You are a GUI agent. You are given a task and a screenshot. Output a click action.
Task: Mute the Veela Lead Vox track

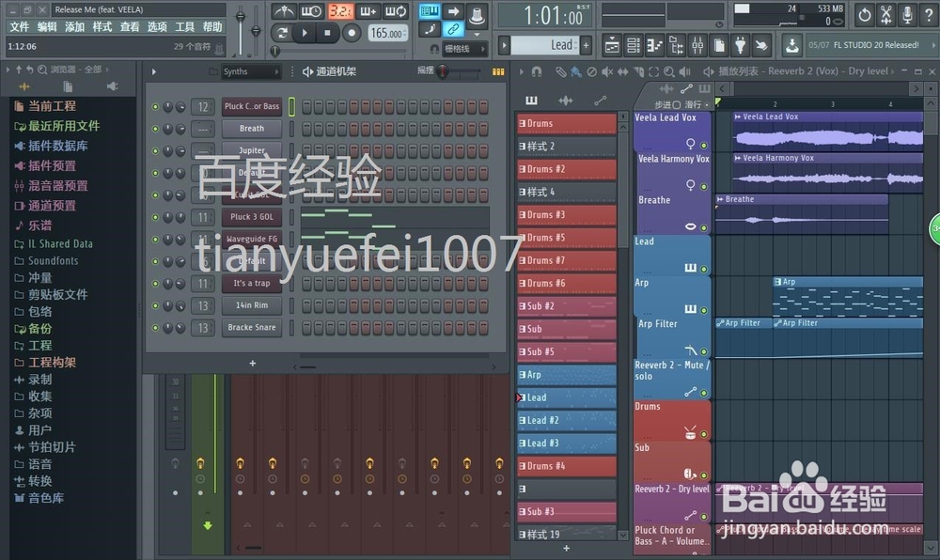click(704, 145)
